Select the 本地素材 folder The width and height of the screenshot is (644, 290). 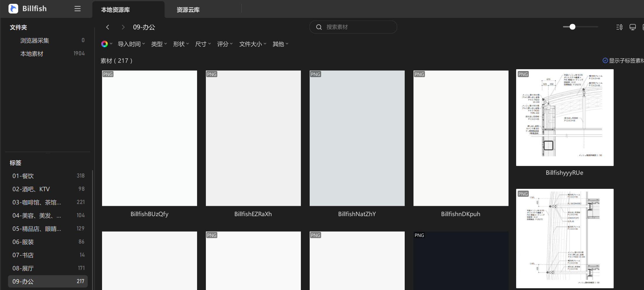[48, 54]
